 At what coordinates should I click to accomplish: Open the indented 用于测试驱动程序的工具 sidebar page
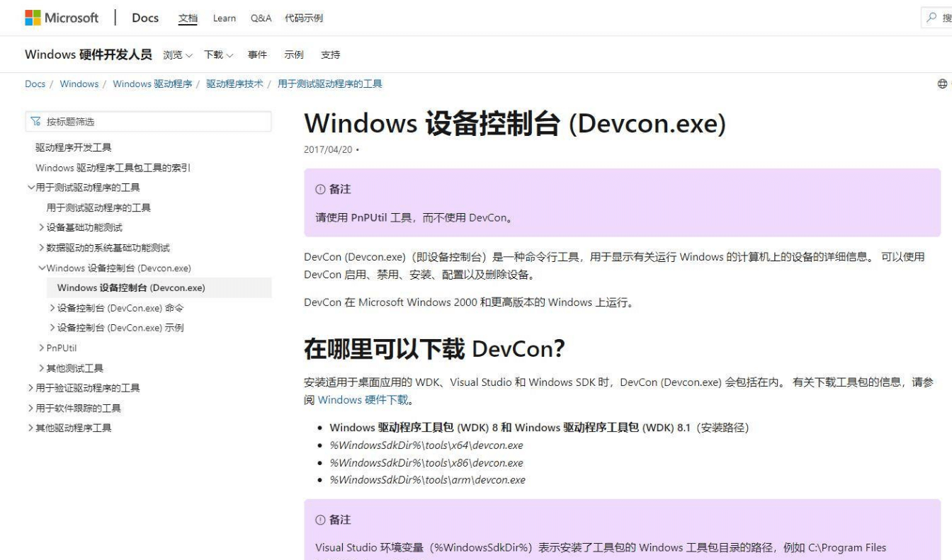pyautogui.click(x=98, y=207)
